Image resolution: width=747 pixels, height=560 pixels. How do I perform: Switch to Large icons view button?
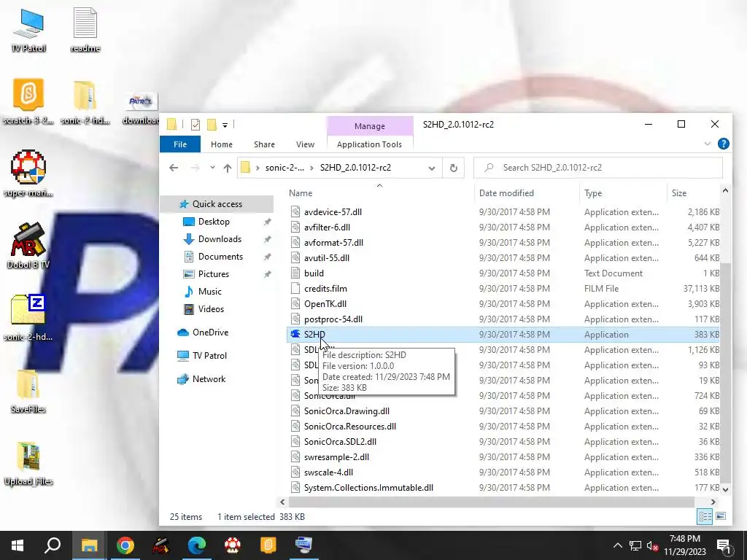(x=721, y=517)
